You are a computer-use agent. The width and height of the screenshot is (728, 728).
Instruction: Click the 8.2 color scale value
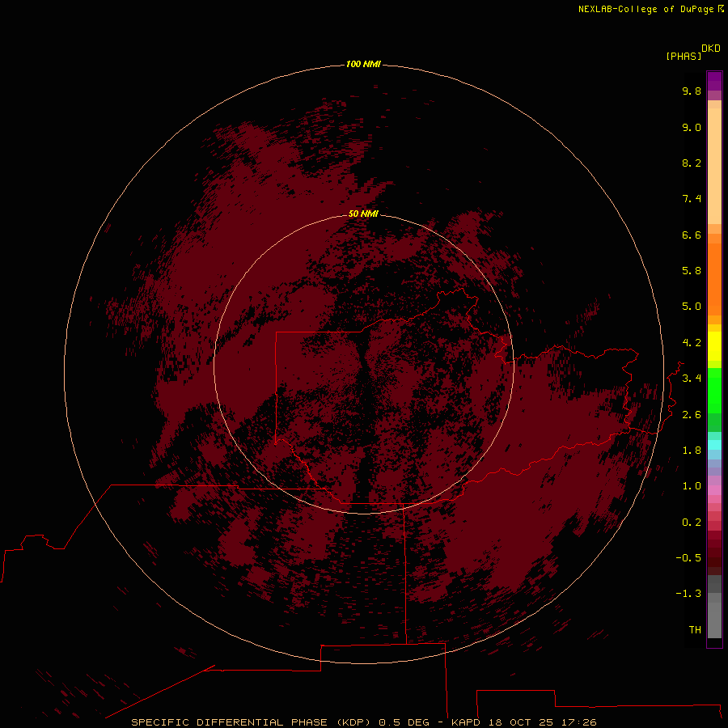[x=692, y=163]
